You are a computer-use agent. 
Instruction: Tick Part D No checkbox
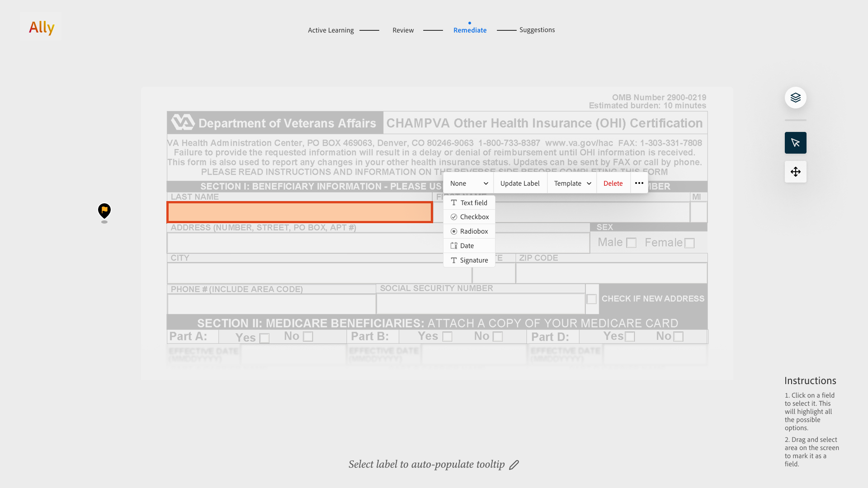coord(678,337)
